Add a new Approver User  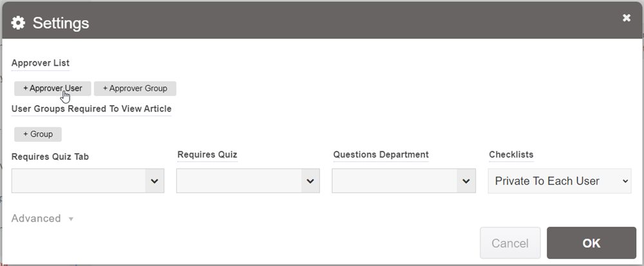pyautogui.click(x=52, y=88)
